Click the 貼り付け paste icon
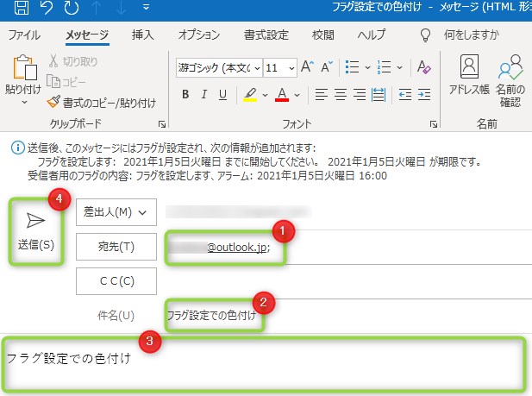Image resolution: width=532 pixels, height=396 pixels. pyautogui.click(x=24, y=67)
